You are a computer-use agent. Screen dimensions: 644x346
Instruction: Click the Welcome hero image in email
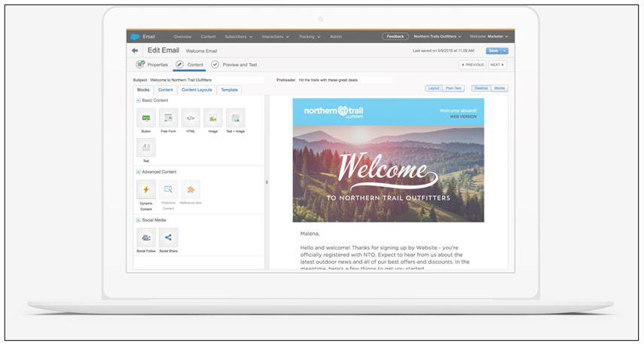pyautogui.click(x=388, y=174)
